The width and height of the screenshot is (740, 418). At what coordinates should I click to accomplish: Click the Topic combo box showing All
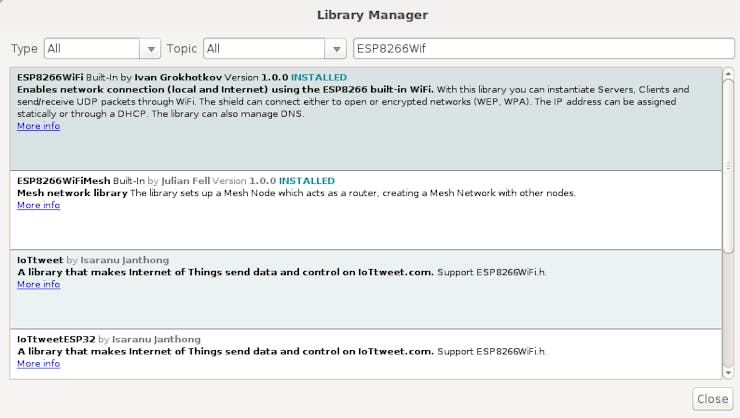(x=275, y=49)
